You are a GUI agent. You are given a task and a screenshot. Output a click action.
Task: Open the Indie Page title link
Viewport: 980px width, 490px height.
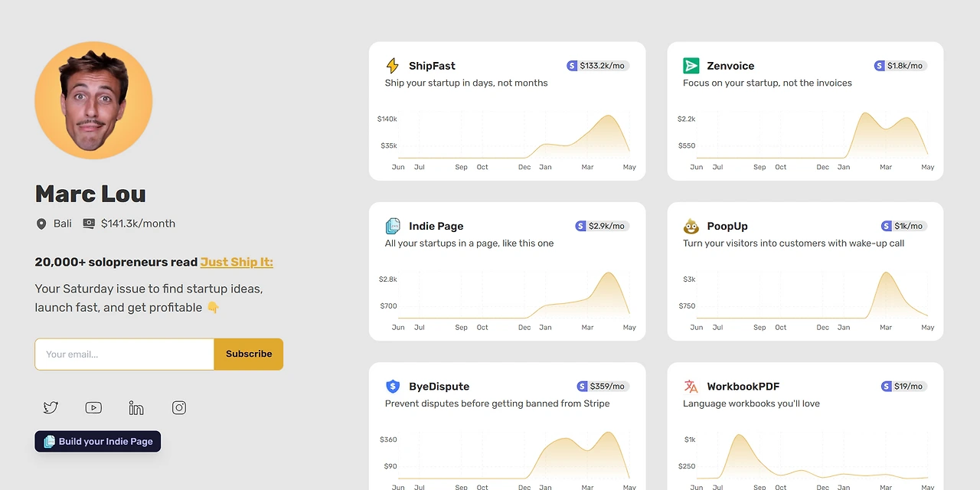pos(436,226)
